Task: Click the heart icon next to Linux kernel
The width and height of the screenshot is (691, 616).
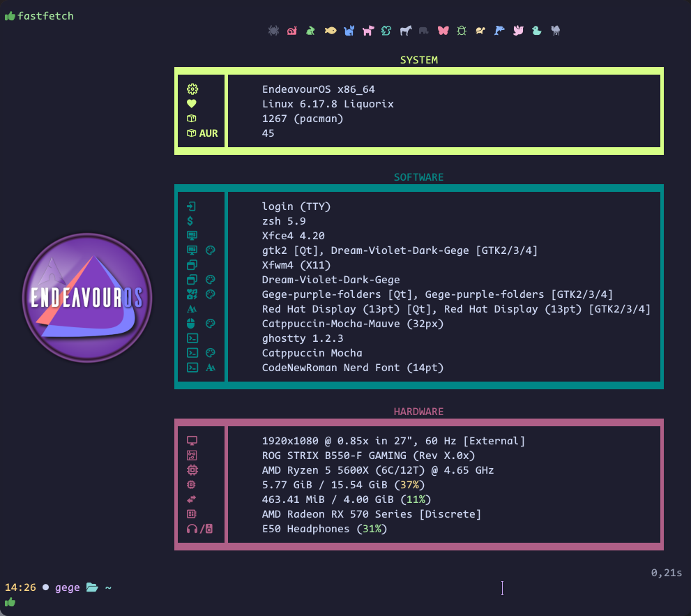Action: point(192,104)
